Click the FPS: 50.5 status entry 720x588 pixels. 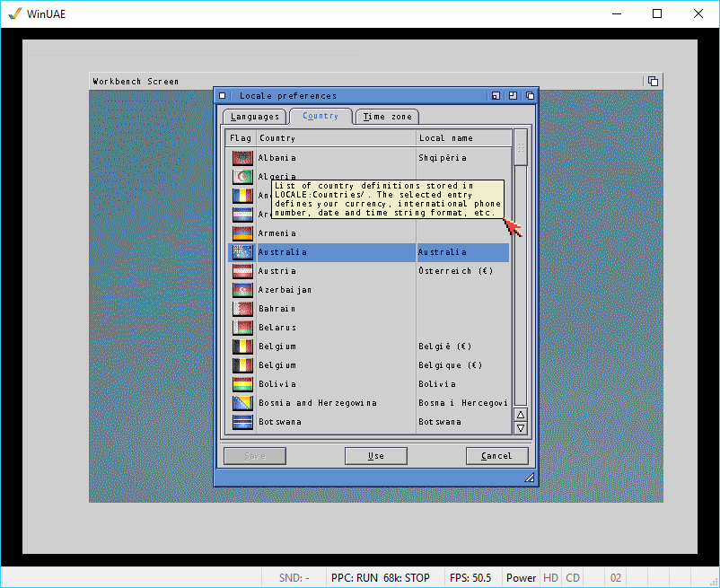470,577
